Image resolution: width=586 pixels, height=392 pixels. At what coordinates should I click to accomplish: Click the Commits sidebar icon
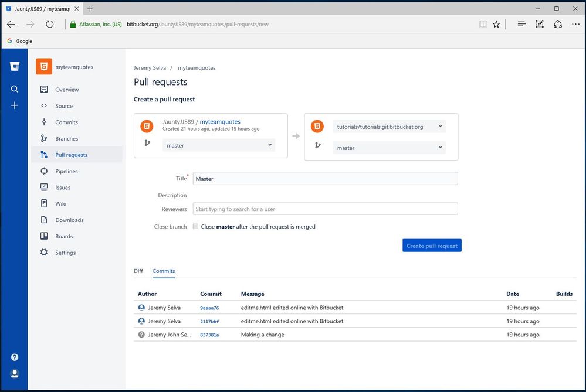(x=44, y=122)
